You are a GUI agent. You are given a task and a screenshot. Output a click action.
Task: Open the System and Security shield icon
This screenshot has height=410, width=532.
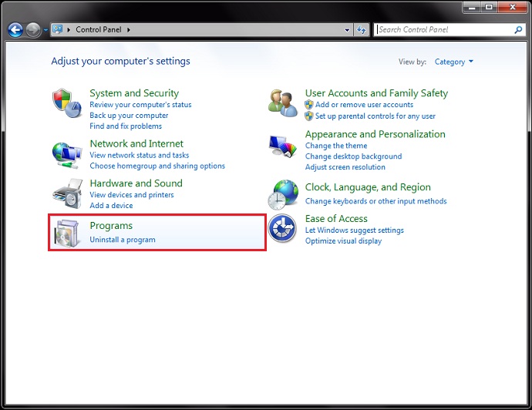[67, 103]
